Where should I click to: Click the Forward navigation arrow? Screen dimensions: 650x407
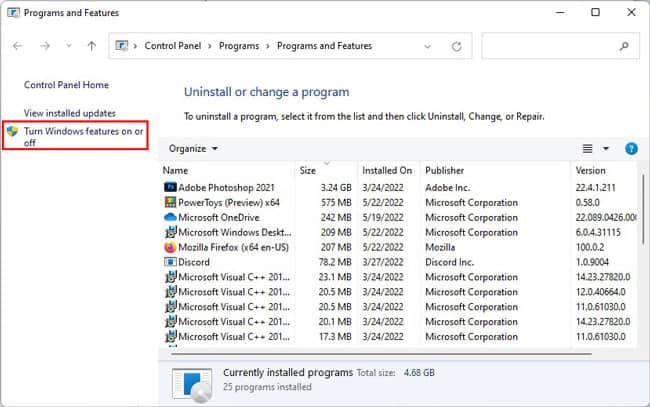coord(45,46)
